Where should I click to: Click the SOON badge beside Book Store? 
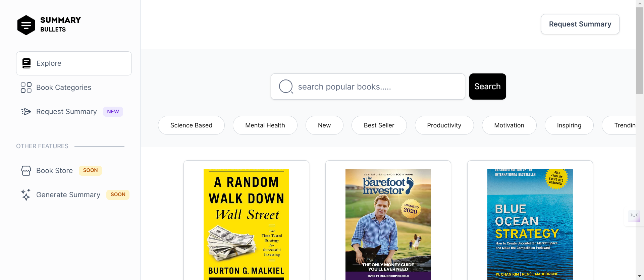(x=90, y=170)
